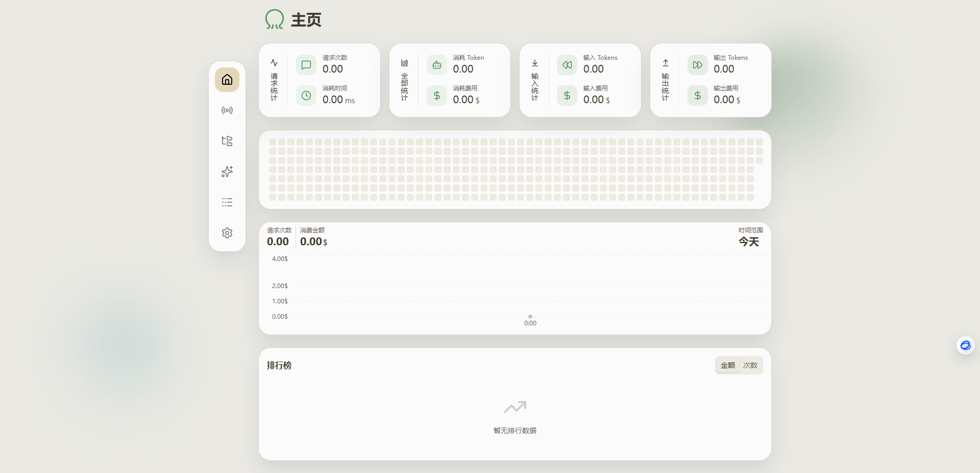Image resolution: width=980 pixels, height=473 pixels.
Task: Open the Home page in sidebar
Action: [x=227, y=80]
